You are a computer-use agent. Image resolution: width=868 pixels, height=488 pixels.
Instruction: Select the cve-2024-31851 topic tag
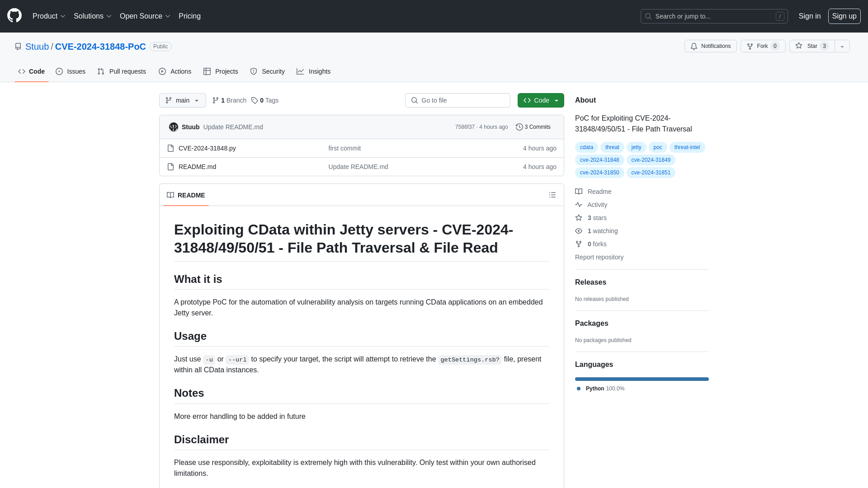(651, 173)
